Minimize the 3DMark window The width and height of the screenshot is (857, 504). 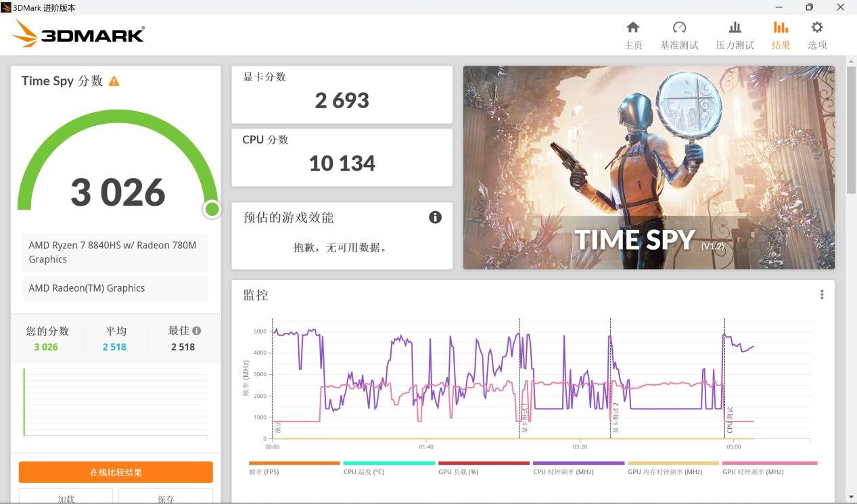779,7
